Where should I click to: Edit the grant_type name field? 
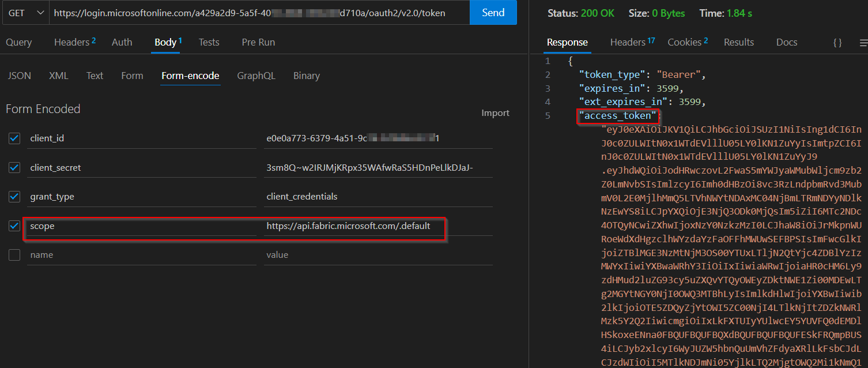142,197
